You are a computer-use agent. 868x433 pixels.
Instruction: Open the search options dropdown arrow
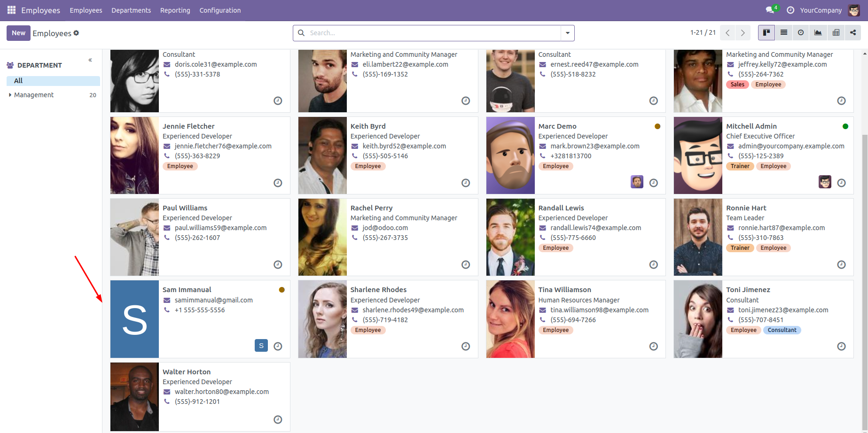click(x=567, y=33)
